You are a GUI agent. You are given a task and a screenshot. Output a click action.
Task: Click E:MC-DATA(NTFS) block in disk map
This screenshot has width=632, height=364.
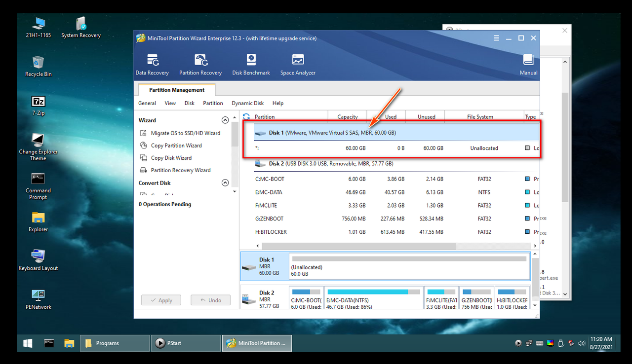pyautogui.click(x=374, y=298)
